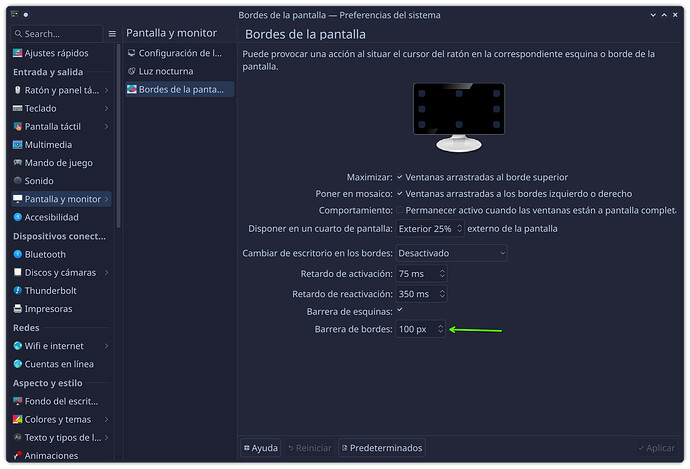Click the Search field

[56, 34]
